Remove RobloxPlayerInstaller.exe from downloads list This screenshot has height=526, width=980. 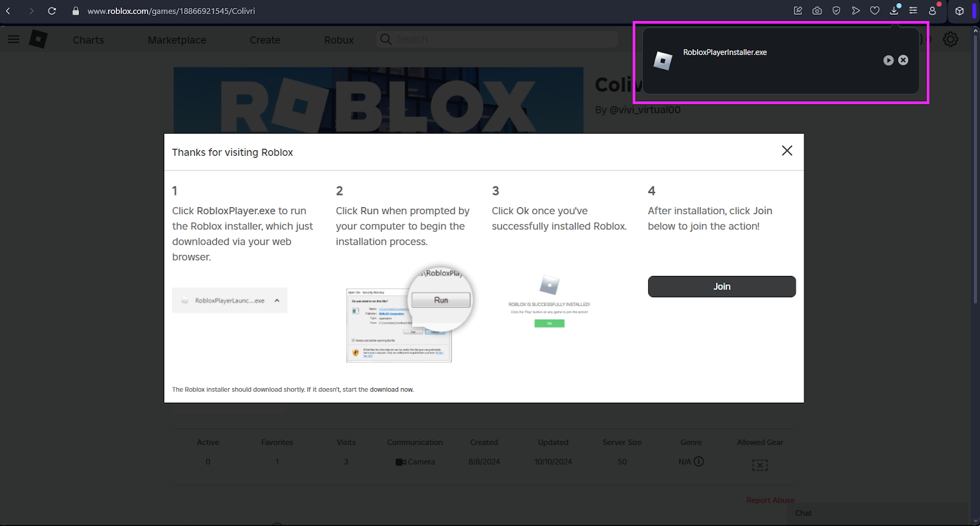[903, 60]
